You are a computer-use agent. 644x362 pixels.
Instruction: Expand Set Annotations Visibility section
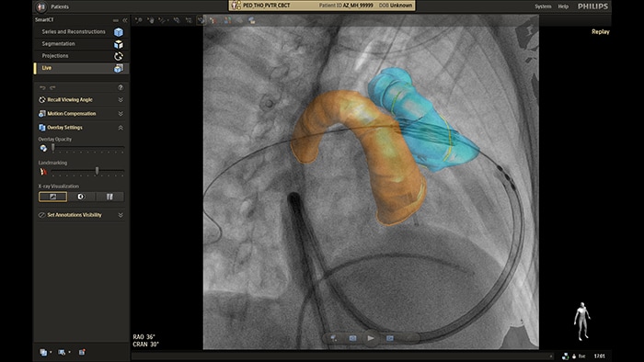pos(121,215)
